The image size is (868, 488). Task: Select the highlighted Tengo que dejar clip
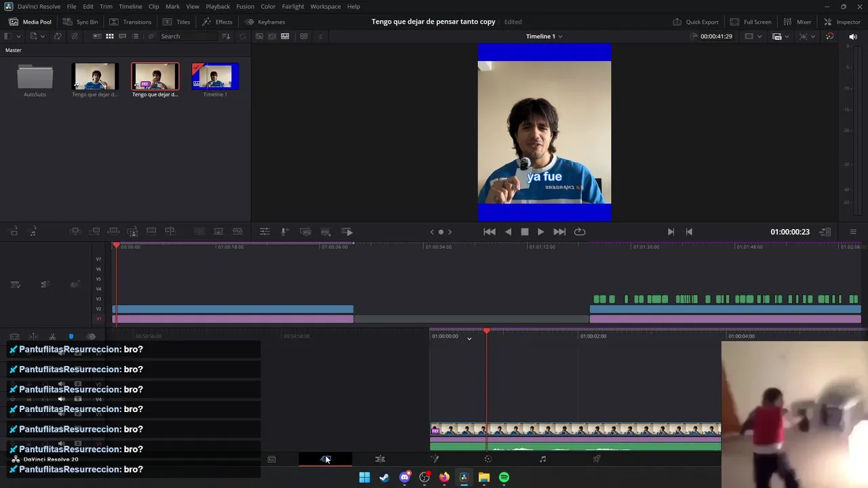155,77
